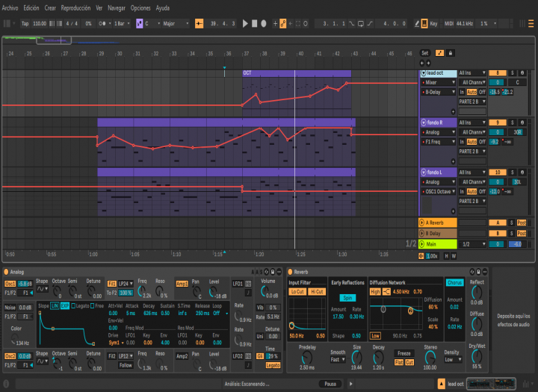Toggle the Chorus button in Reverb
This screenshot has height=392, width=538.
pos(454,283)
